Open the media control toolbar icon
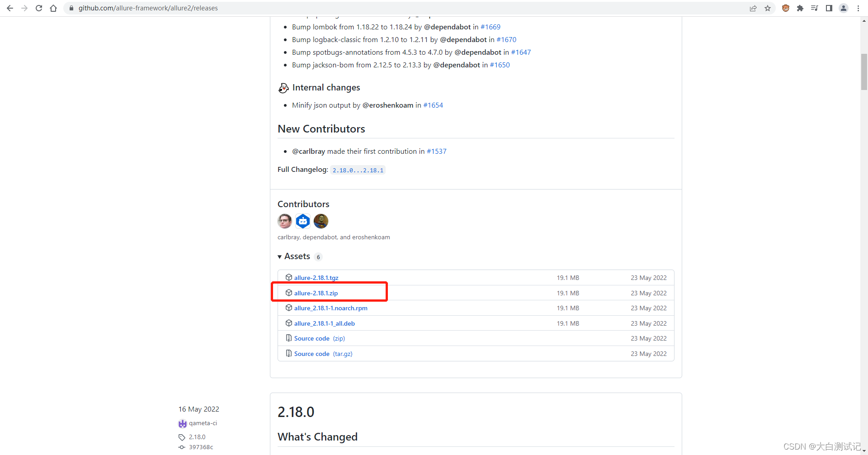The width and height of the screenshot is (868, 455). click(x=815, y=8)
